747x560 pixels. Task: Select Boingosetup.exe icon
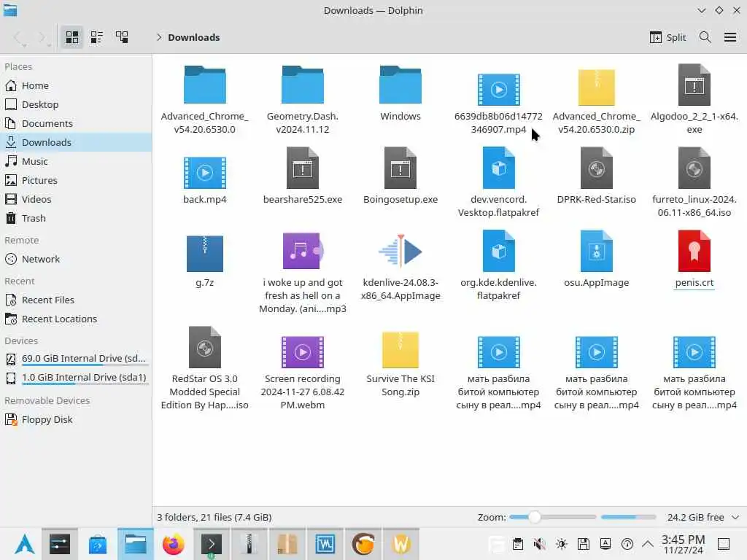tap(400, 168)
